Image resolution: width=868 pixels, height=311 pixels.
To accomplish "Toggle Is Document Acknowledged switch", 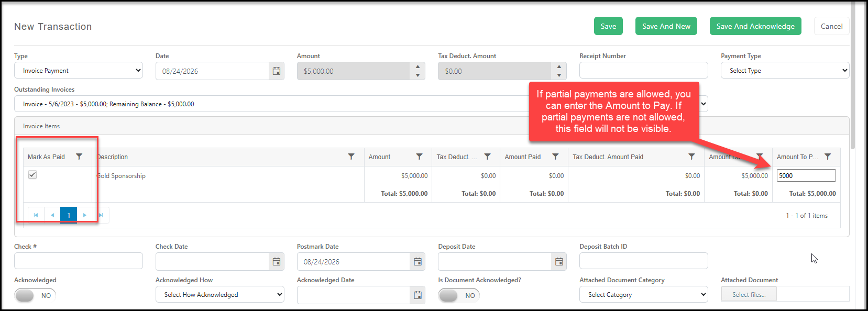I will point(459,295).
